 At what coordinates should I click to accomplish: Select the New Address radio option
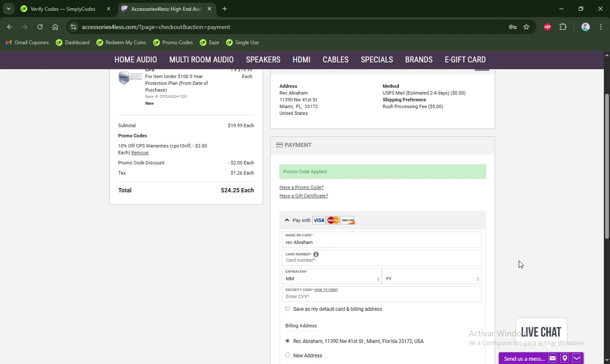coord(288,355)
